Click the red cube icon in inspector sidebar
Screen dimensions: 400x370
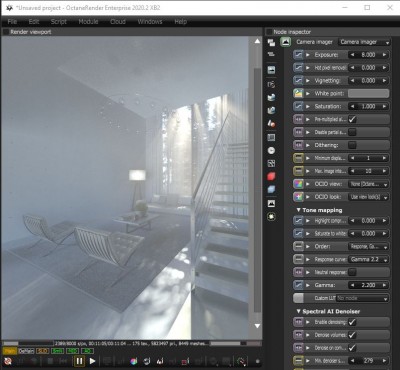271,177
